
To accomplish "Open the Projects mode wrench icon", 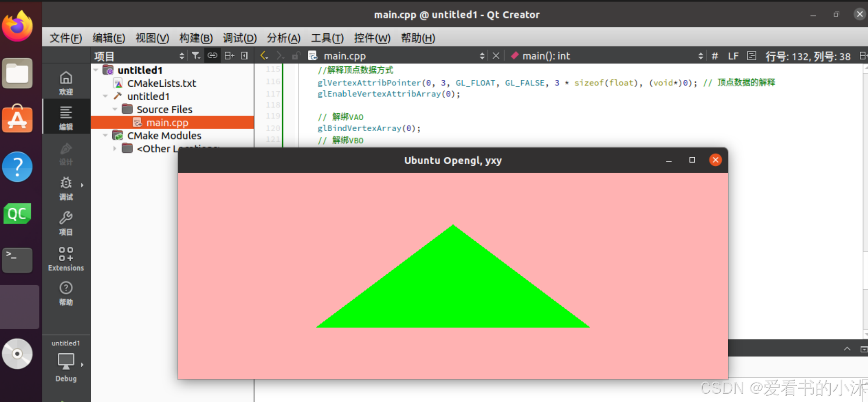I will pos(66,223).
